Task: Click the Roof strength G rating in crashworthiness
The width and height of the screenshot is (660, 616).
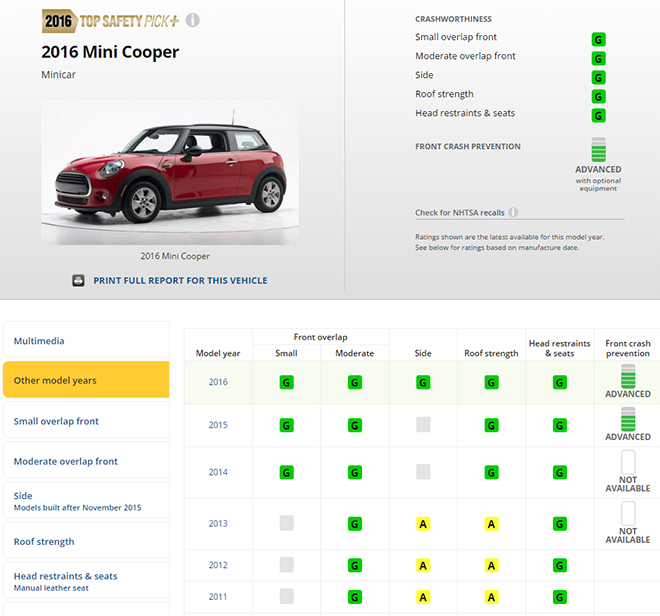Action: tap(599, 97)
